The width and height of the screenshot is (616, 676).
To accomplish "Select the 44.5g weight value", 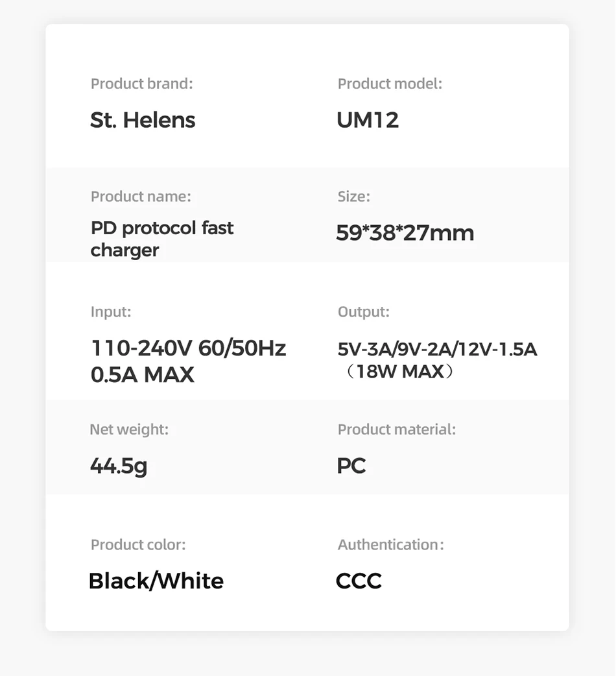I will click(119, 466).
